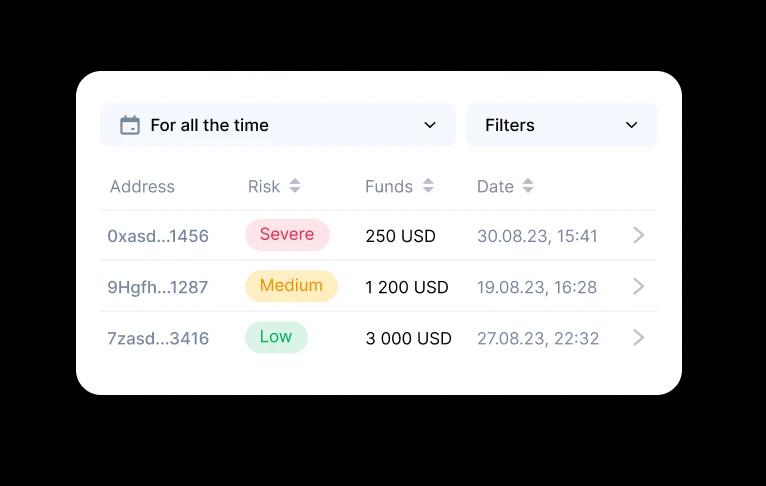Click the Medium risk badge

(x=291, y=286)
